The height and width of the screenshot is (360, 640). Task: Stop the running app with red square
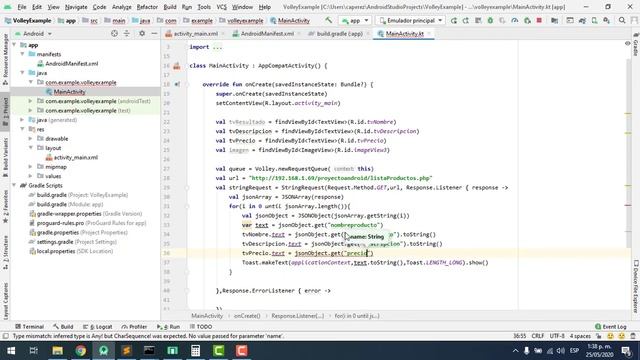click(x=539, y=20)
